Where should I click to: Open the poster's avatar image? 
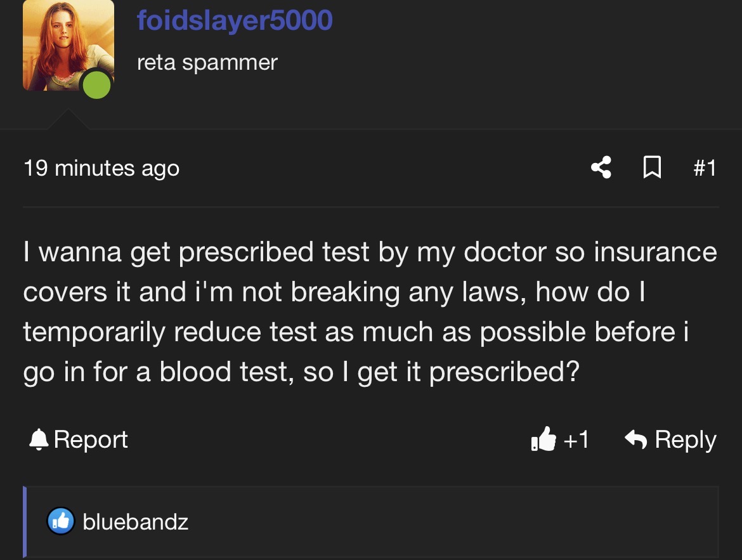pyautogui.click(x=68, y=45)
